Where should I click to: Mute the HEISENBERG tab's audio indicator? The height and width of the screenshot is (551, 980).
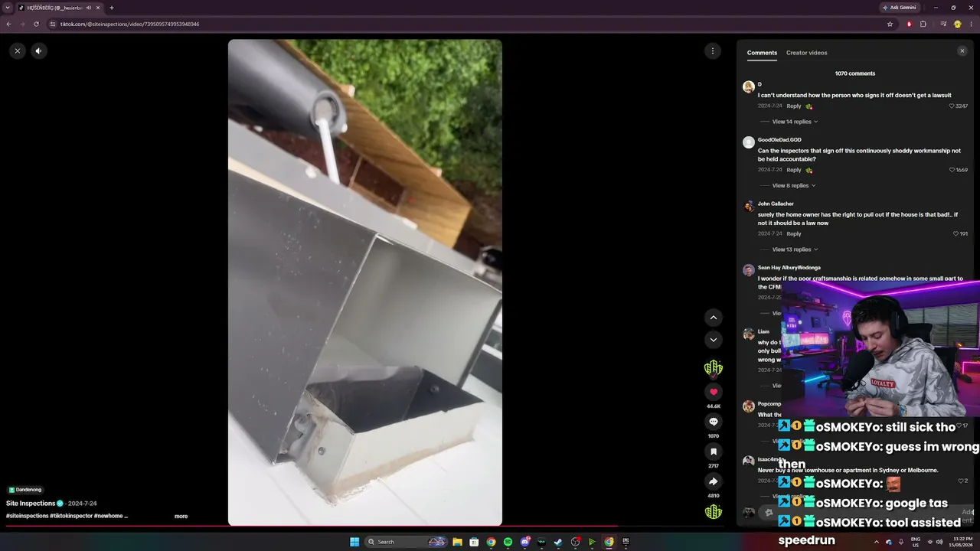(x=89, y=8)
